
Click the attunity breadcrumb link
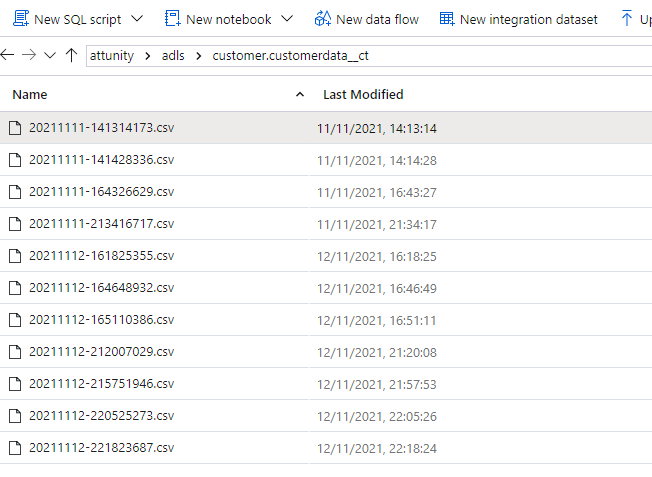click(x=111, y=56)
